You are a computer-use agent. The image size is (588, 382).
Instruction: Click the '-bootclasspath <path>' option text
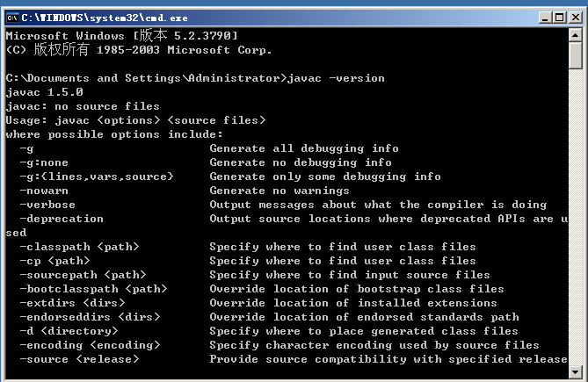tap(93, 289)
